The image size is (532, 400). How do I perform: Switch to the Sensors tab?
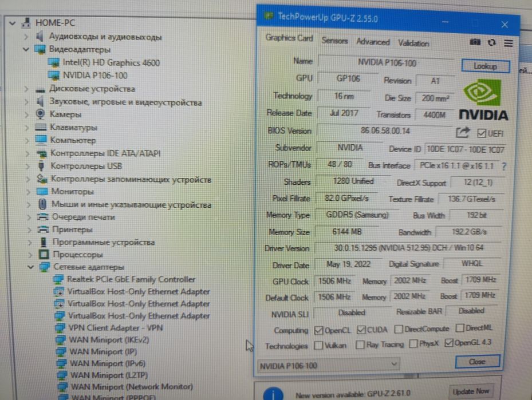point(334,41)
